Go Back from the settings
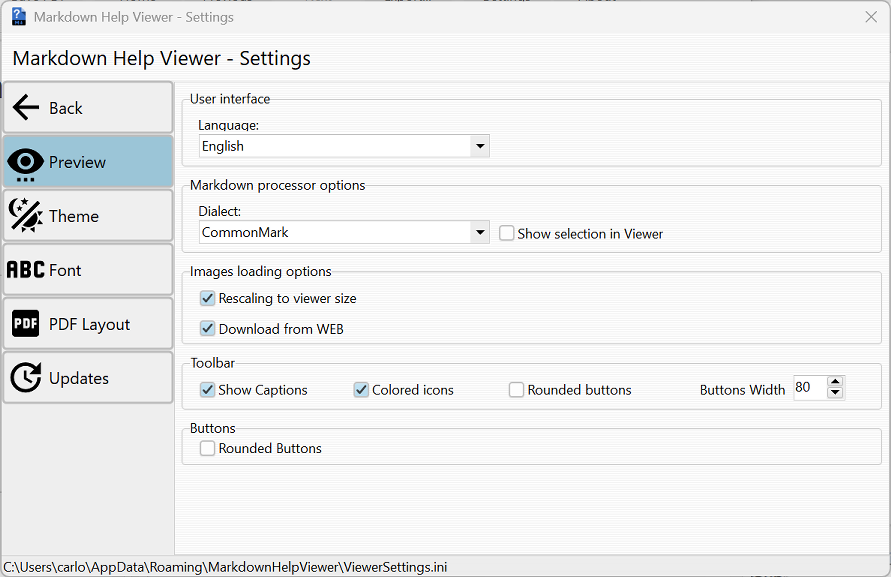Screen dimensions: 891x577 pyautogui.click(x=88, y=107)
